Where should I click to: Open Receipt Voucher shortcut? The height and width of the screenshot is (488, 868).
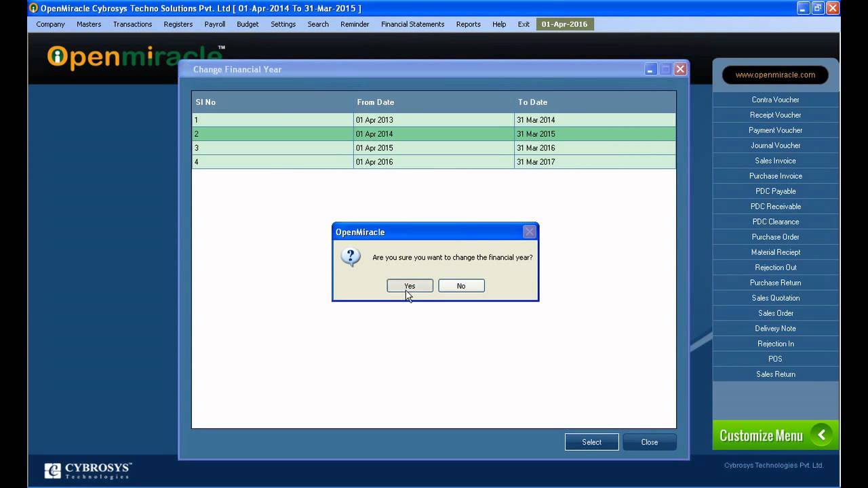[775, 115]
